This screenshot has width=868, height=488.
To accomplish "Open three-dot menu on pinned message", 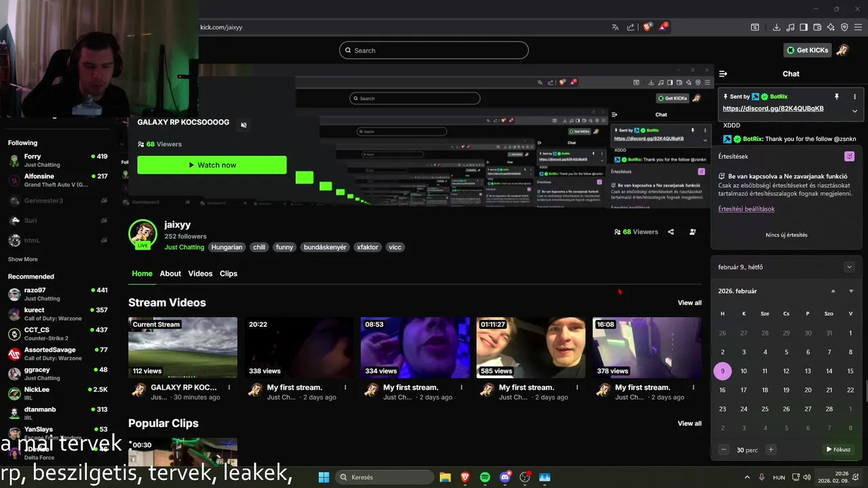I will click(854, 97).
